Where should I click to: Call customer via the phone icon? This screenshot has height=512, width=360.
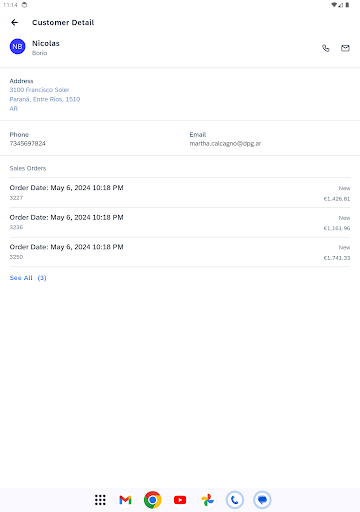pos(326,48)
